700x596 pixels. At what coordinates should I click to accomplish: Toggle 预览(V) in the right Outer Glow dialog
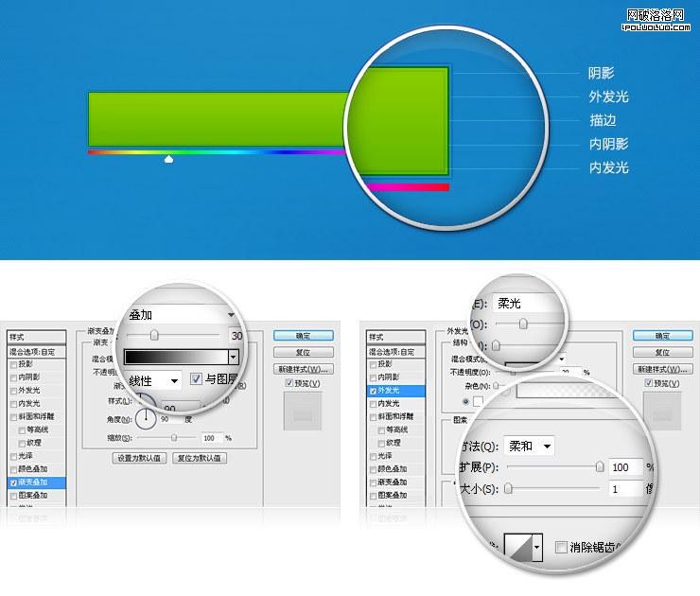point(649,383)
